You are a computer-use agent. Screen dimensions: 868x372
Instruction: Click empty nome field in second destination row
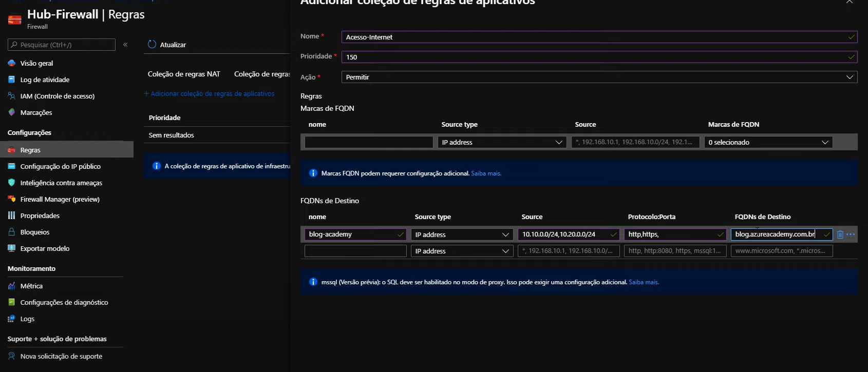pos(355,251)
